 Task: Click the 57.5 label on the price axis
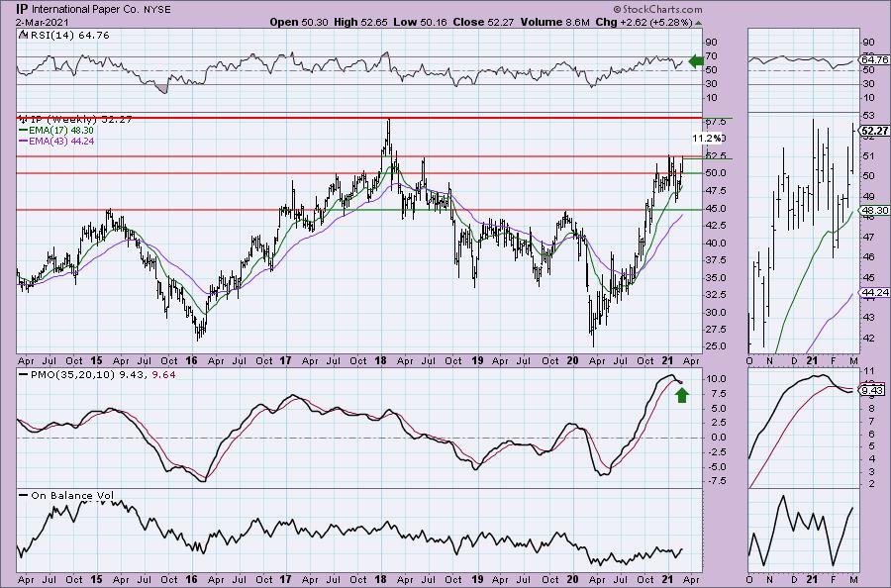715,122
